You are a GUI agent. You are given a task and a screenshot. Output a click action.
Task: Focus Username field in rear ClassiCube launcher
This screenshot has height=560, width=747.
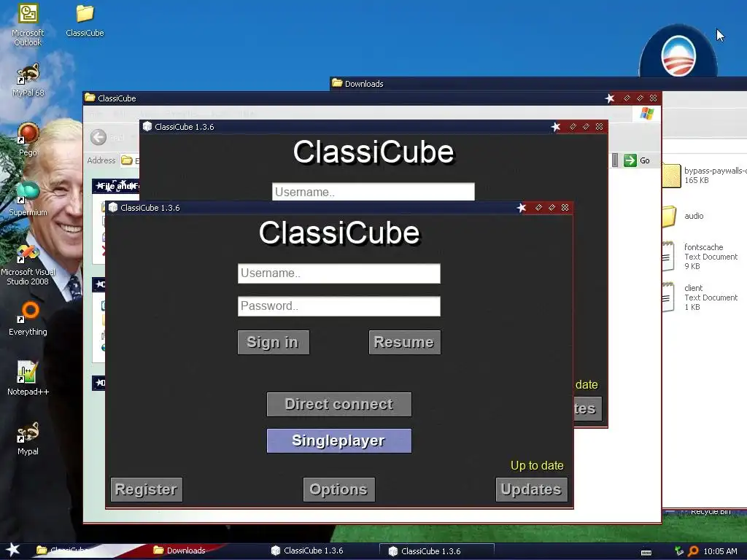[x=373, y=192]
